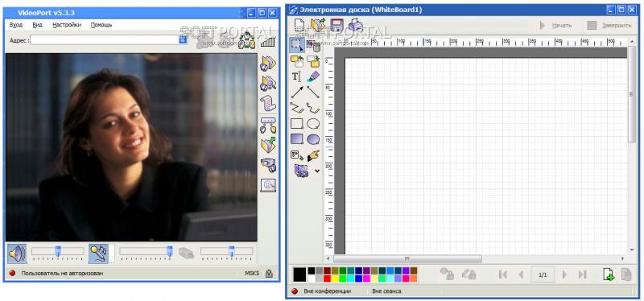Pick the red color swatch in palette
The width and height of the screenshot is (644, 301).
(327, 278)
